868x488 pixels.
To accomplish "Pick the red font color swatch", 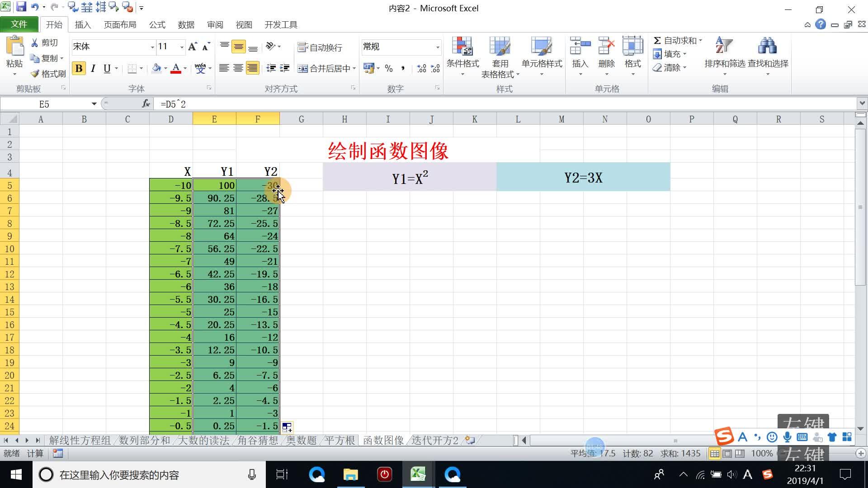I will 176,68.
